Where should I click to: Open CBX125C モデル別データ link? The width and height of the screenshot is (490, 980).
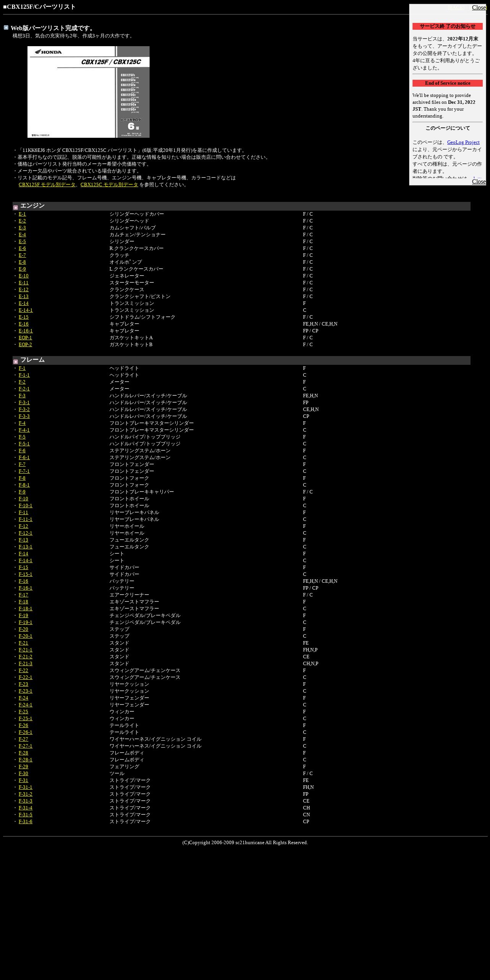pos(109,185)
